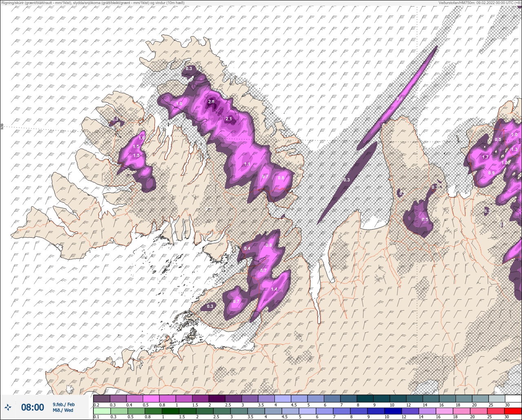Select the bright red swatch ending the lower scale

pyautogui.click(x=513, y=411)
